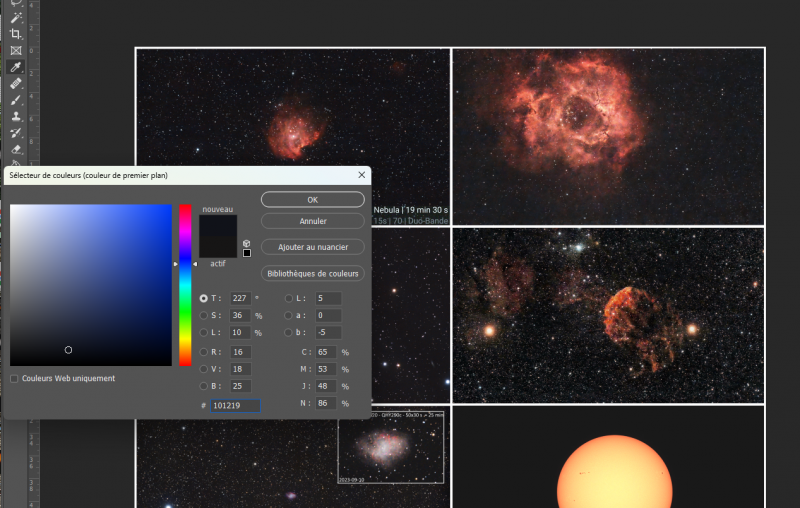The height and width of the screenshot is (508, 800).
Task: Click the C cyan field 65
Action: pos(326,352)
